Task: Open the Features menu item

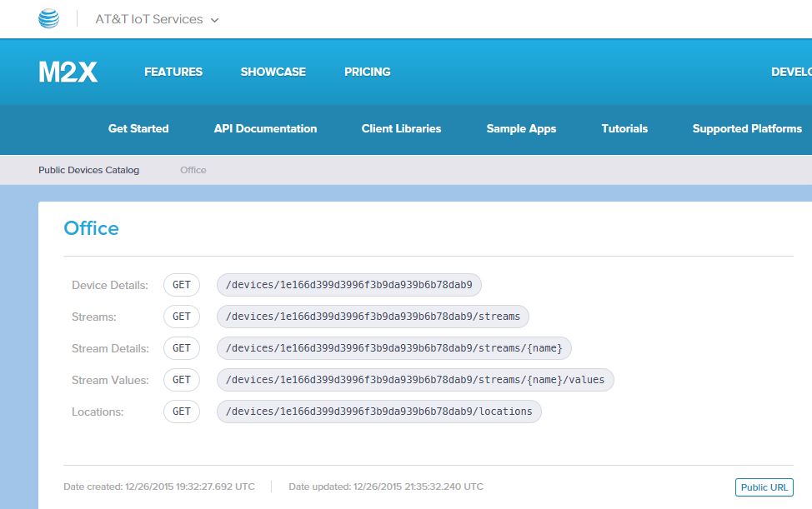Action: (x=173, y=72)
